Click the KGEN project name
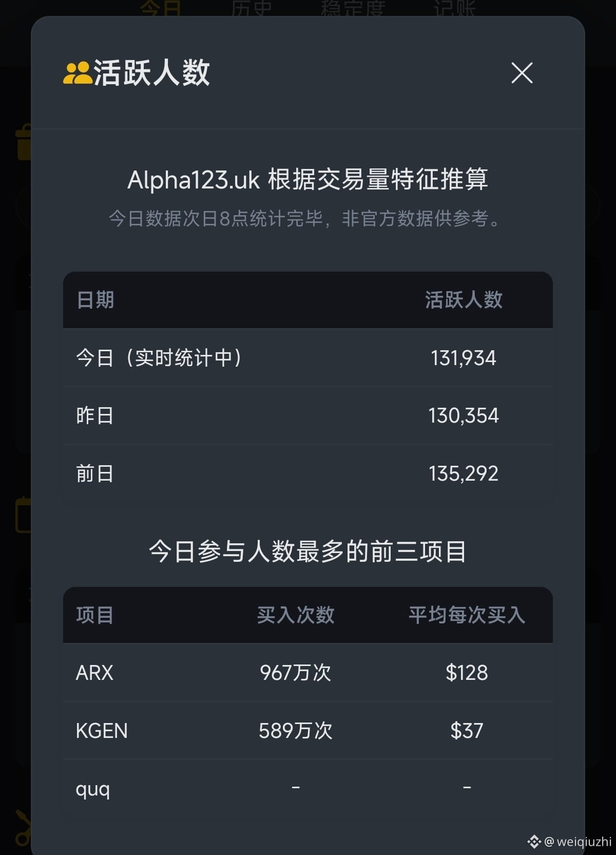This screenshot has width=616, height=855. click(x=102, y=731)
